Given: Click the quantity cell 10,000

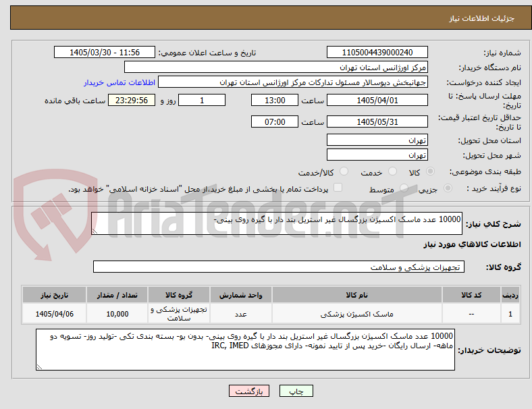Looking at the screenshot, I should pos(117,314).
